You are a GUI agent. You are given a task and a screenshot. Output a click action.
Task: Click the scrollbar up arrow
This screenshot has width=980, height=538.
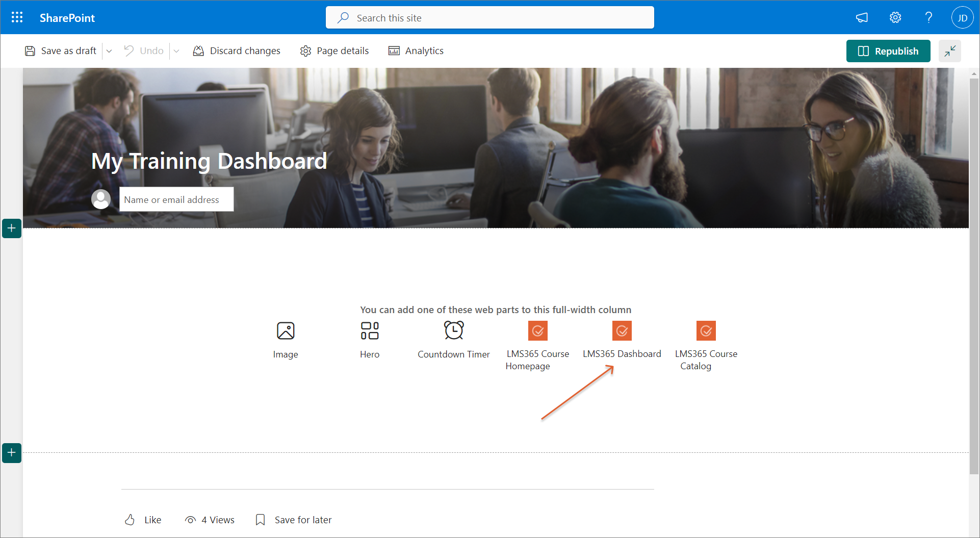[974, 73]
